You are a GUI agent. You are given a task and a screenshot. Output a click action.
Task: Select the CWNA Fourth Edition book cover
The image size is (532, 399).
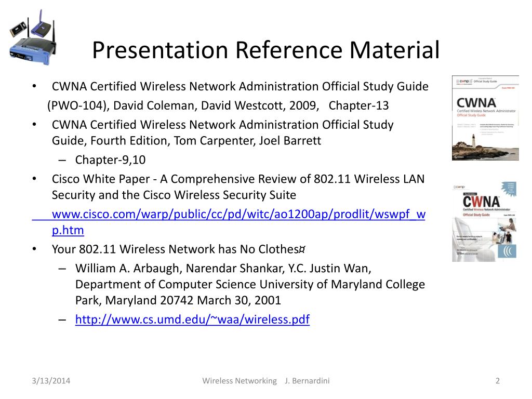click(485, 222)
